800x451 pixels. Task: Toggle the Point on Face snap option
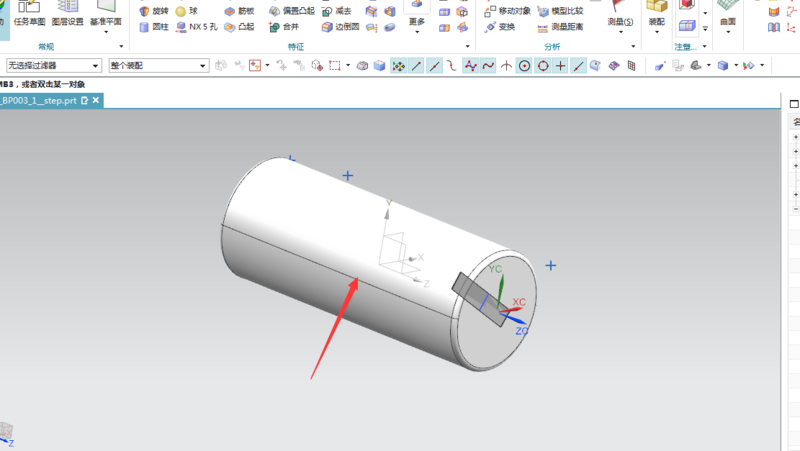coord(595,65)
